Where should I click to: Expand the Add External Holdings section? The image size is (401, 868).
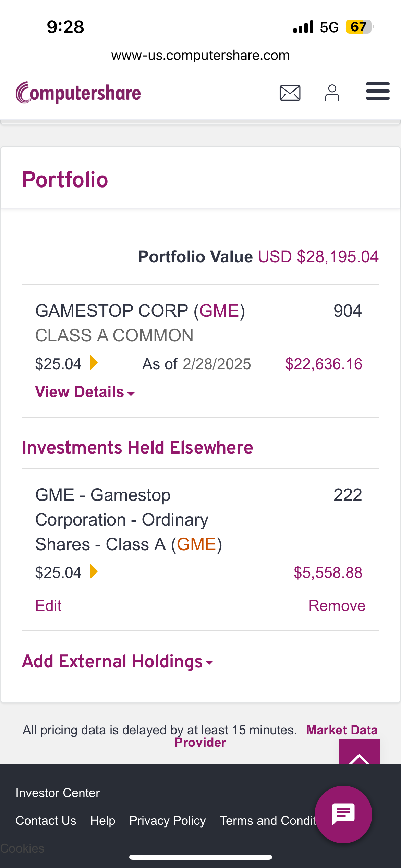coord(118,662)
